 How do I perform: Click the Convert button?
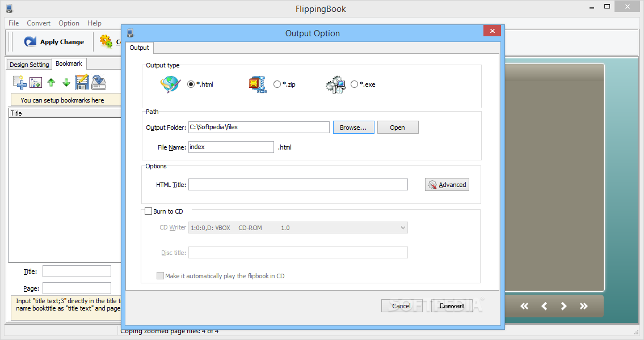coord(452,305)
